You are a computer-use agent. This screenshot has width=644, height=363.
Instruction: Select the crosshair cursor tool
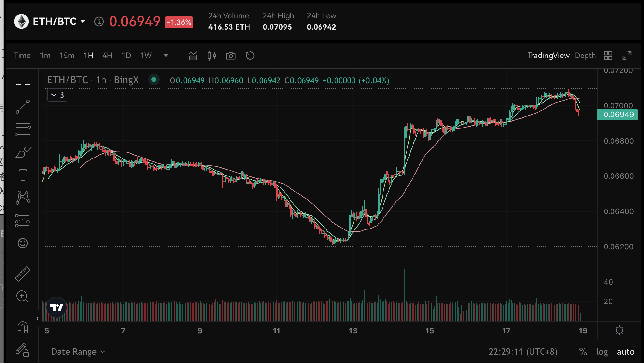[23, 84]
